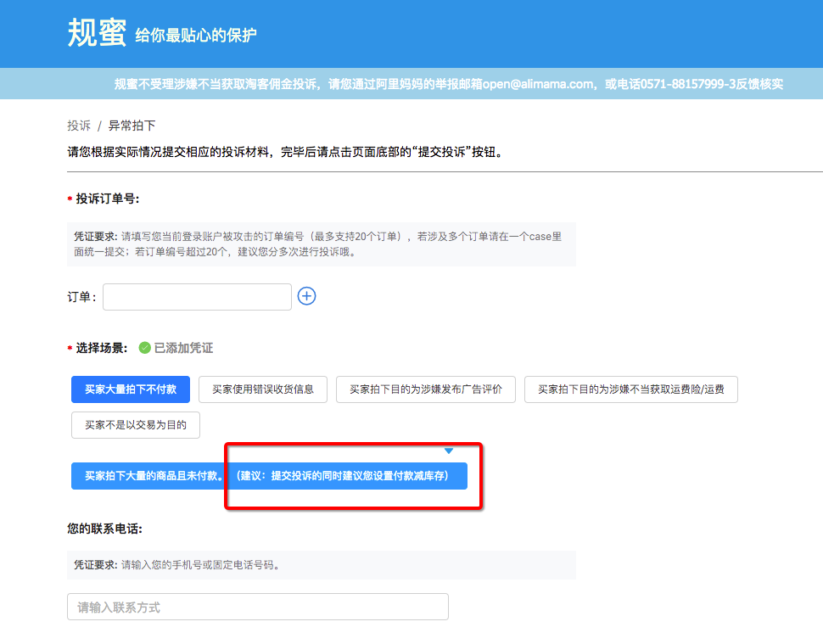Choose the 买家不是以交易为目的 scene button
This screenshot has width=823, height=644.
click(136, 425)
